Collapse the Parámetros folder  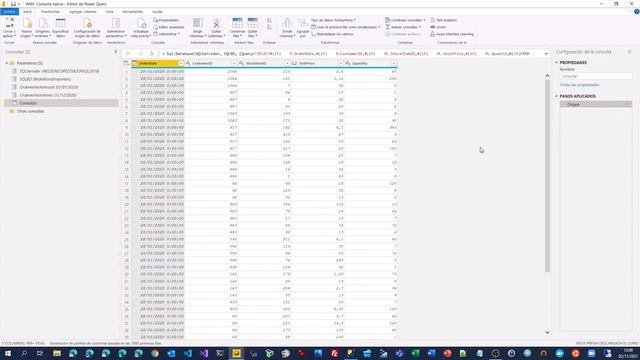coord(7,63)
